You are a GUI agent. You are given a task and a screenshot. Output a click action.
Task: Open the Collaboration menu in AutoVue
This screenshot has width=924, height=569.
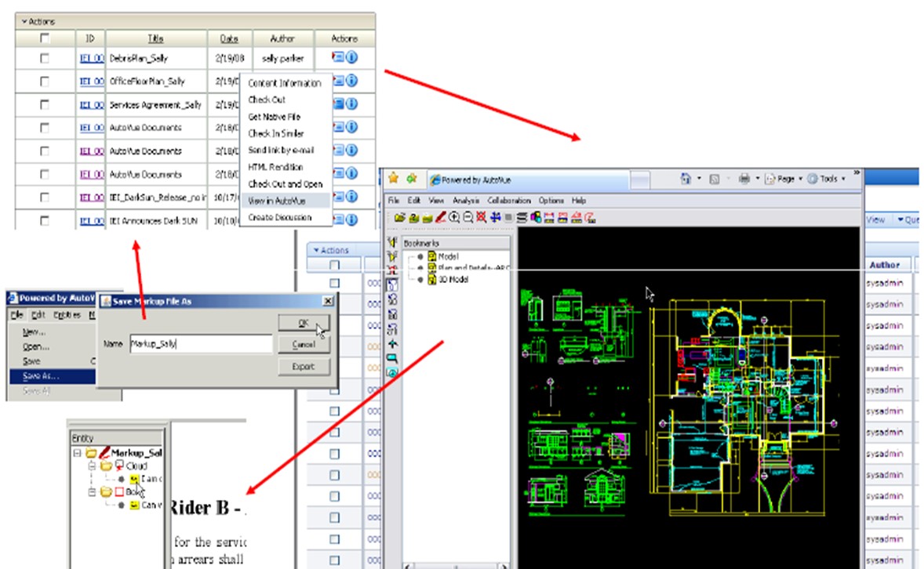[508, 201]
